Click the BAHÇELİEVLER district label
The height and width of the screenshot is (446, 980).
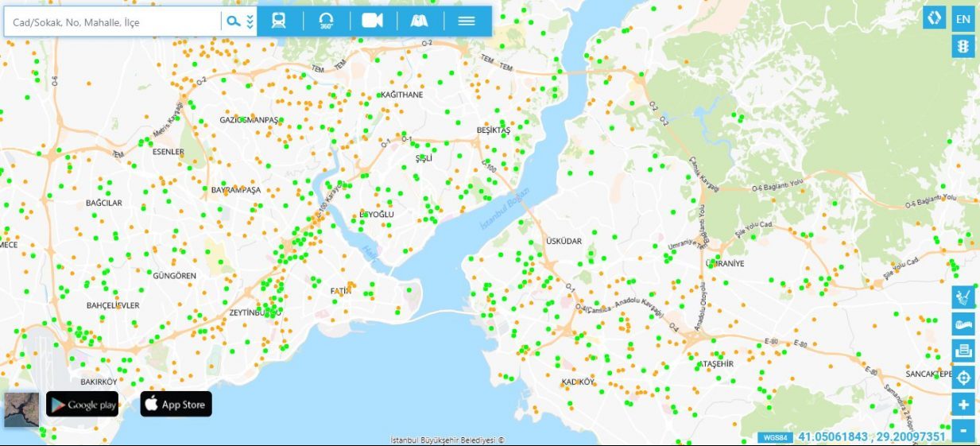click(x=113, y=305)
